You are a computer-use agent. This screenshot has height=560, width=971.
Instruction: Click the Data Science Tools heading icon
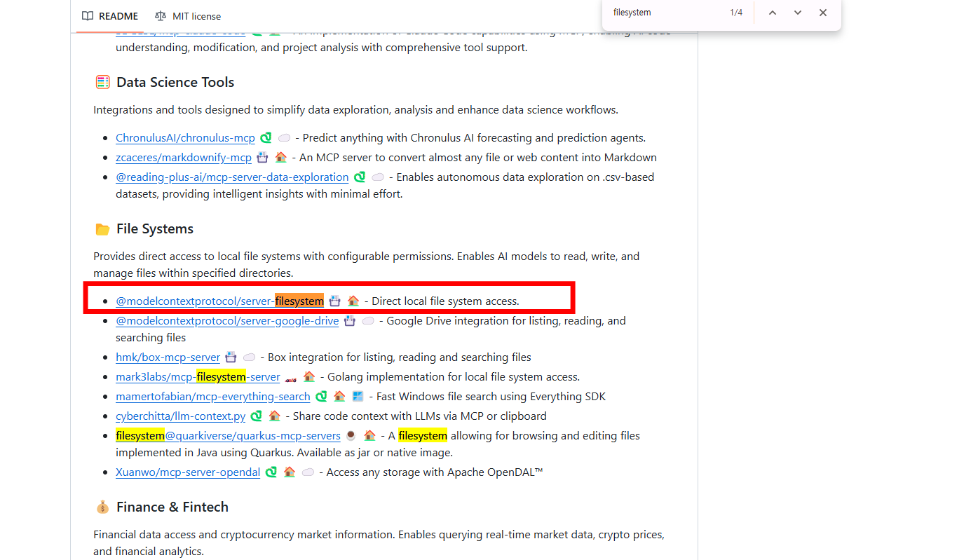(x=102, y=83)
